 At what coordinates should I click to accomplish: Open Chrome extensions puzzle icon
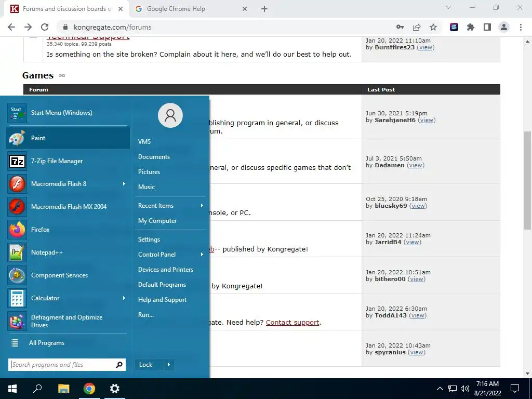pyautogui.click(x=471, y=27)
